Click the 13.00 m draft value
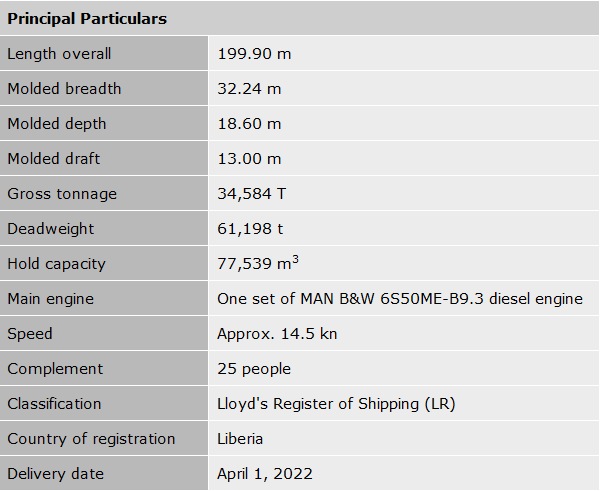Viewport: 601px width, 491px height. [x=249, y=159]
